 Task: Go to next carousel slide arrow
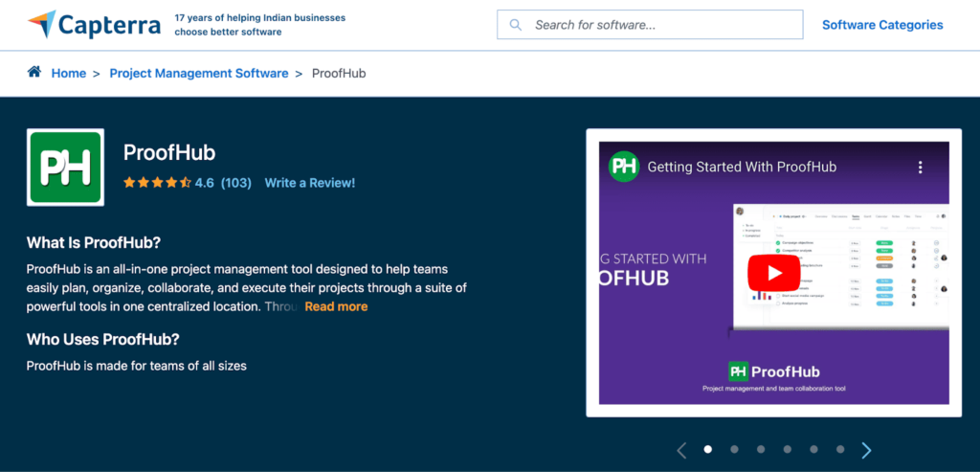pos(866,450)
